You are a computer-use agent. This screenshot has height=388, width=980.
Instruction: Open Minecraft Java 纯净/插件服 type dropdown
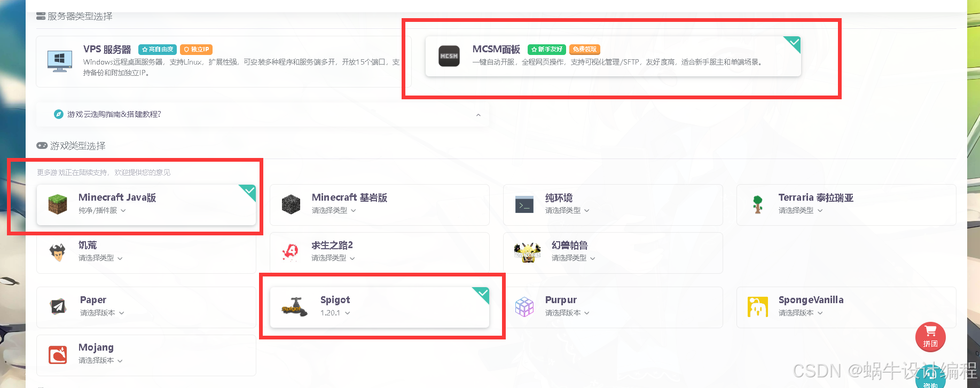[x=102, y=210]
